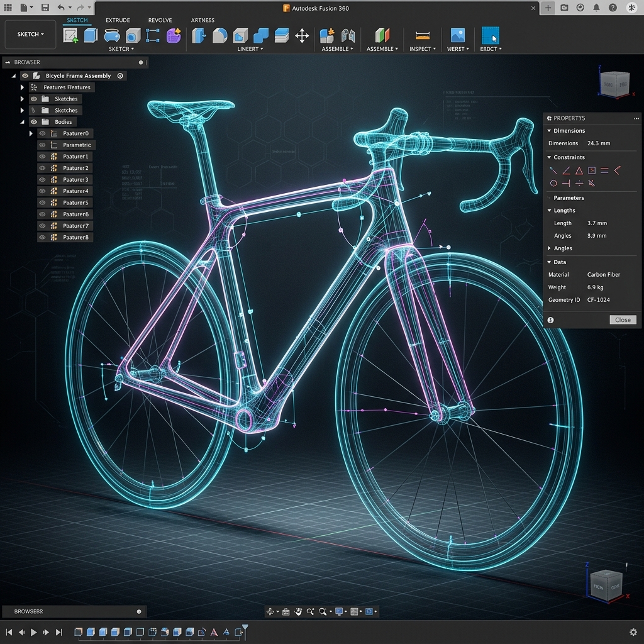Expand the Paaturer0 node
Viewport: 644px width, 644px height.
31,133
